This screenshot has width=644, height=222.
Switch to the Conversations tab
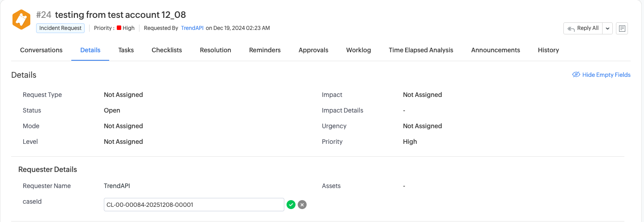click(x=41, y=50)
